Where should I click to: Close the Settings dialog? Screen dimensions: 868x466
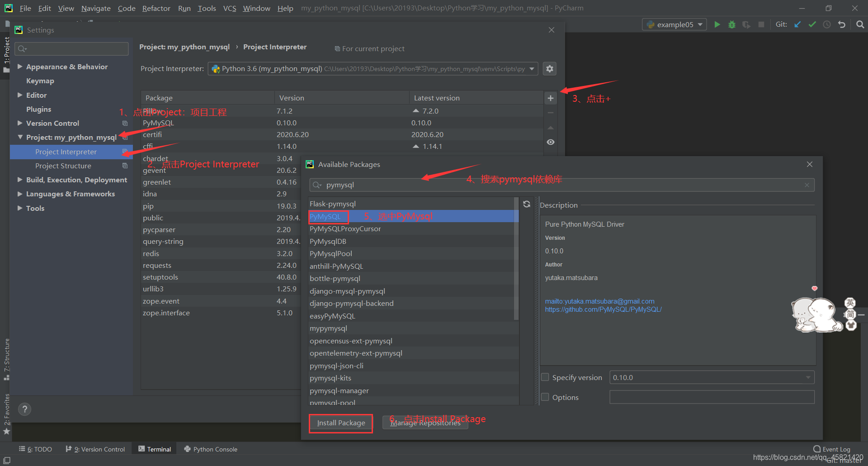click(x=552, y=30)
